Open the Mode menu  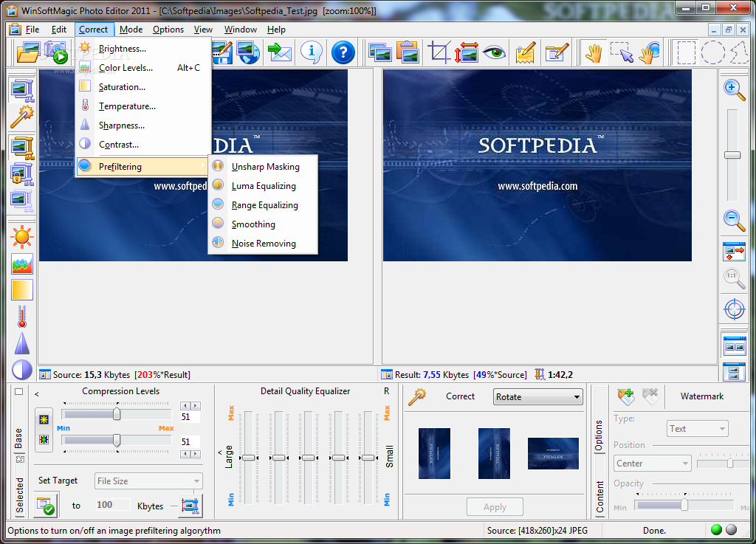pyautogui.click(x=131, y=30)
